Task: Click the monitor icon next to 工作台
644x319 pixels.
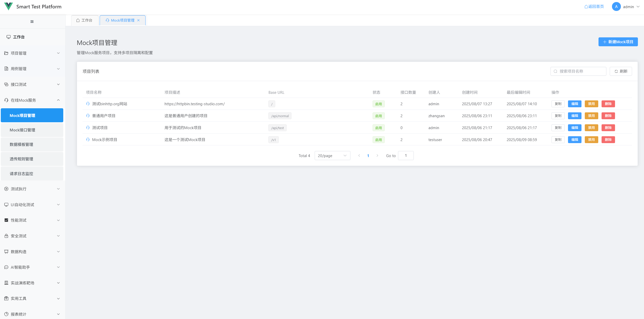Action: tap(9, 37)
